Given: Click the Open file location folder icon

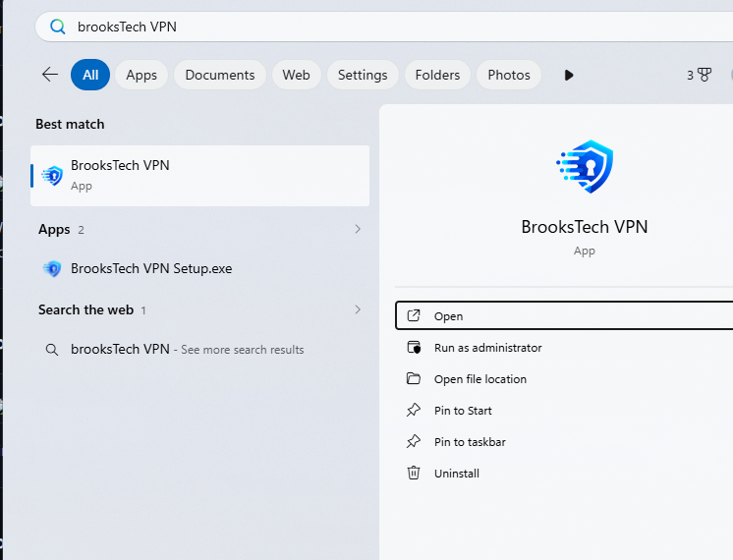Looking at the screenshot, I should click(414, 378).
